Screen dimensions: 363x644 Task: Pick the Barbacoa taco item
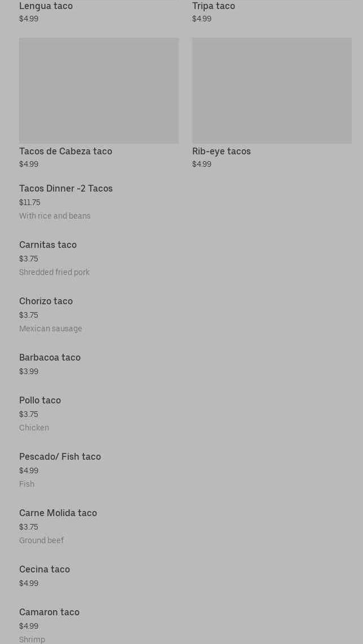(x=50, y=358)
